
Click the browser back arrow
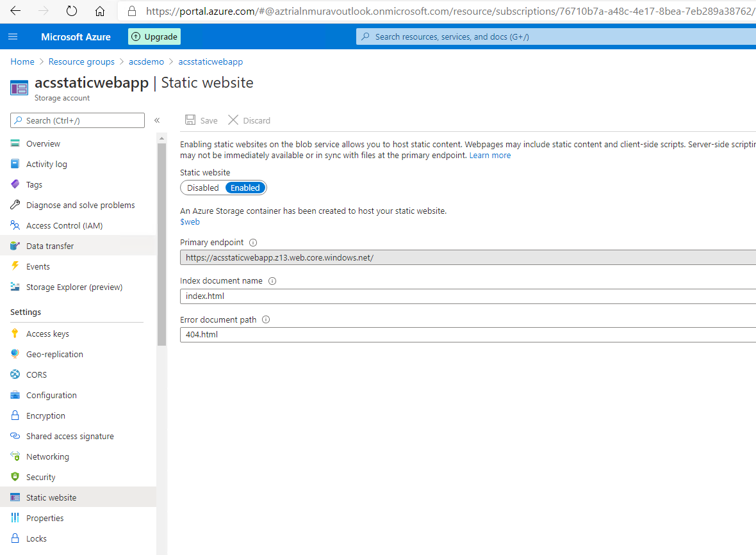point(15,11)
